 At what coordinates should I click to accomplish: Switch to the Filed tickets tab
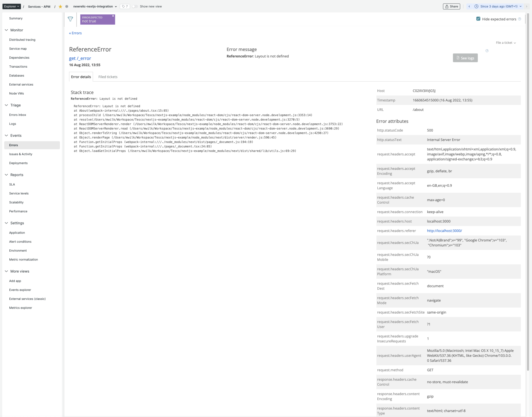pyautogui.click(x=108, y=77)
